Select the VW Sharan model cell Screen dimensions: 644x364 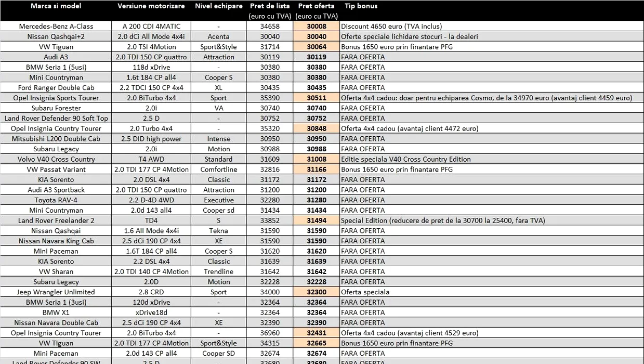[56, 272]
